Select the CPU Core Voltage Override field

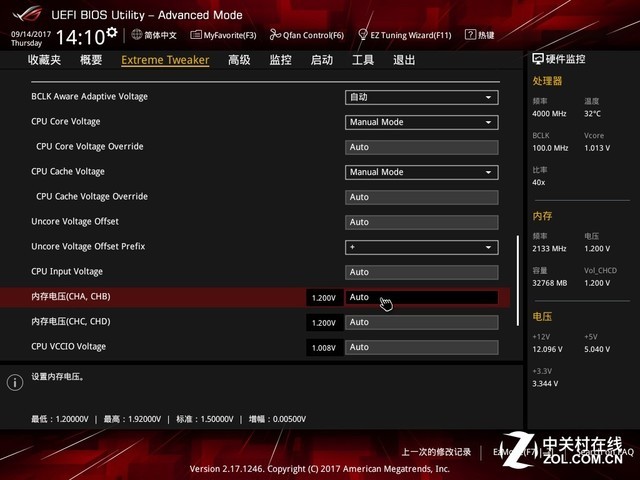[x=421, y=147]
